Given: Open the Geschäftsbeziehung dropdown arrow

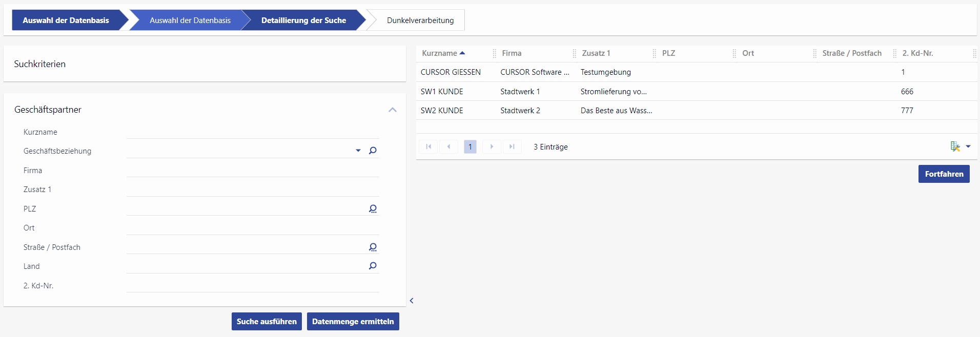Looking at the screenshot, I should coord(358,151).
